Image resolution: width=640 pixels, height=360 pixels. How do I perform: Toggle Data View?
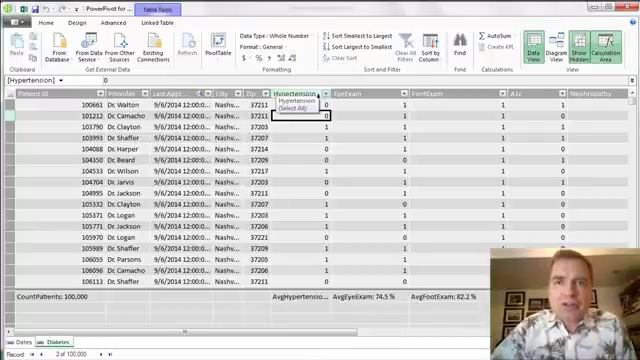[533, 47]
